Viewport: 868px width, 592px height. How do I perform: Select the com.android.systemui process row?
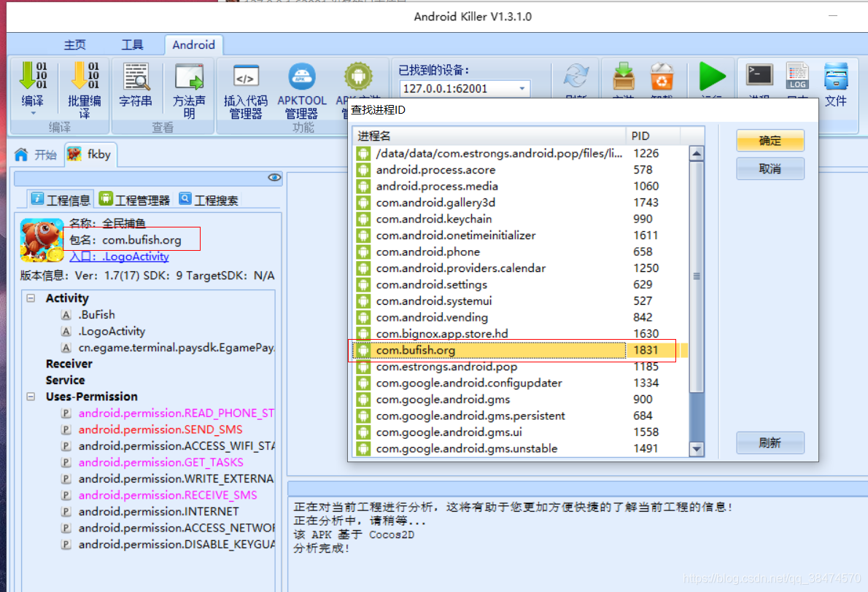[x=519, y=301]
